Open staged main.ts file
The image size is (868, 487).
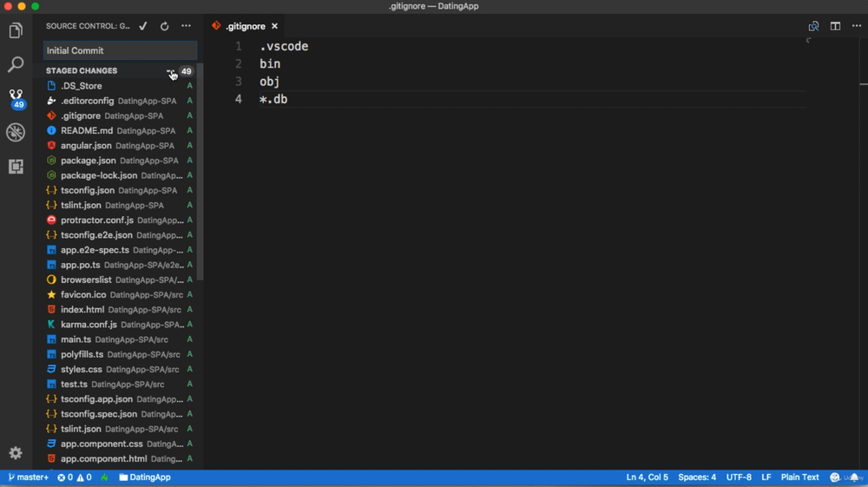120,339
